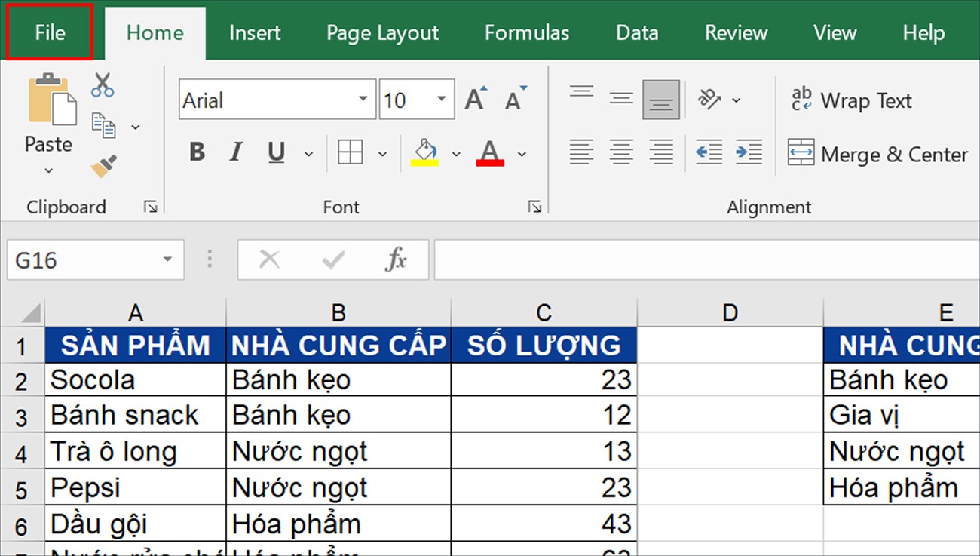Select the Data ribbon tab
The height and width of the screenshot is (556, 980).
click(x=637, y=32)
